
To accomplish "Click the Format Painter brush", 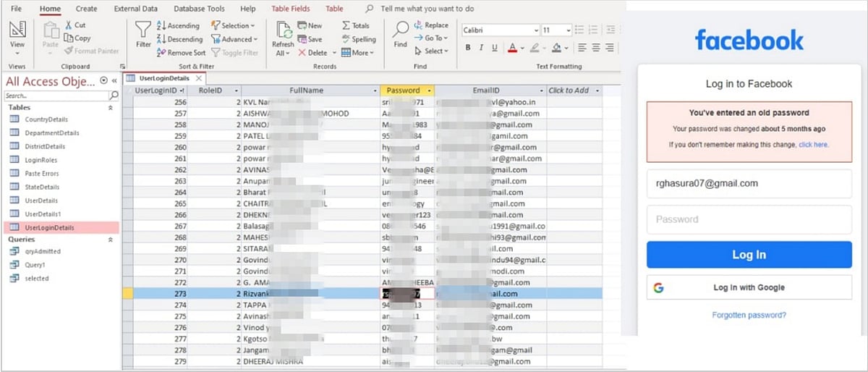I will point(69,51).
